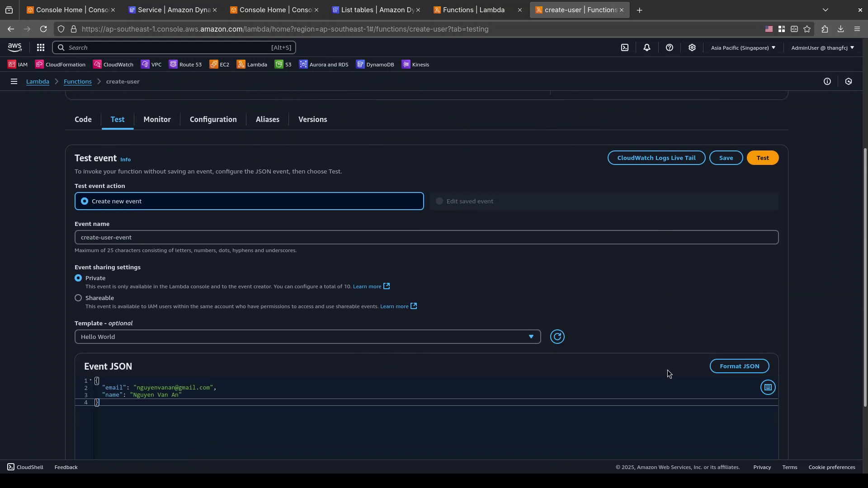868x488 pixels.
Task: Switch to the Code tab
Action: pos(83,119)
